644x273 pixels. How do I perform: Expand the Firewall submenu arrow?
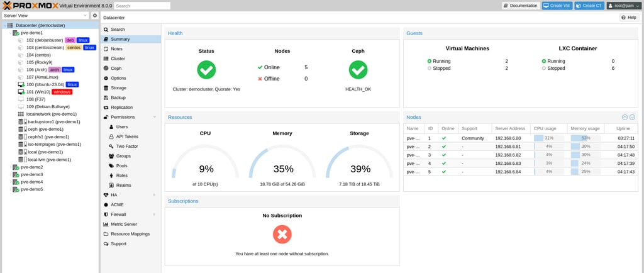tap(155, 214)
